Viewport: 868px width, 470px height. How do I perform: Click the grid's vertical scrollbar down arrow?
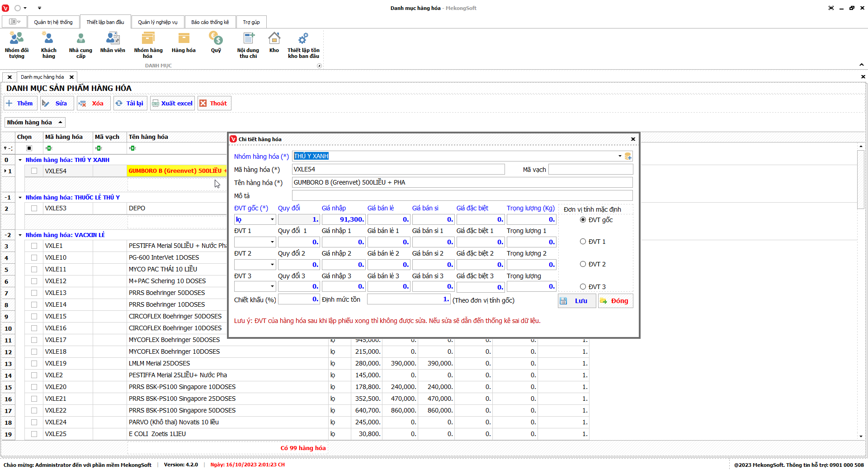pyautogui.click(x=861, y=436)
